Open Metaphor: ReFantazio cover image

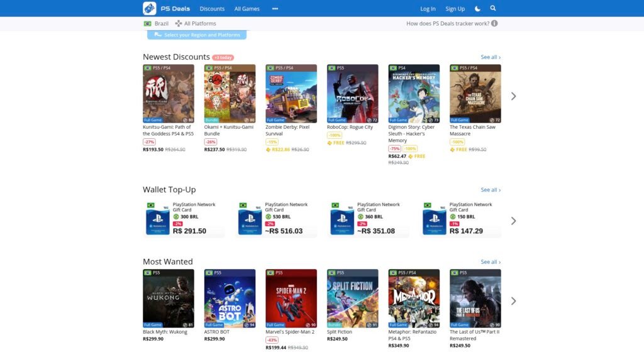point(414,299)
